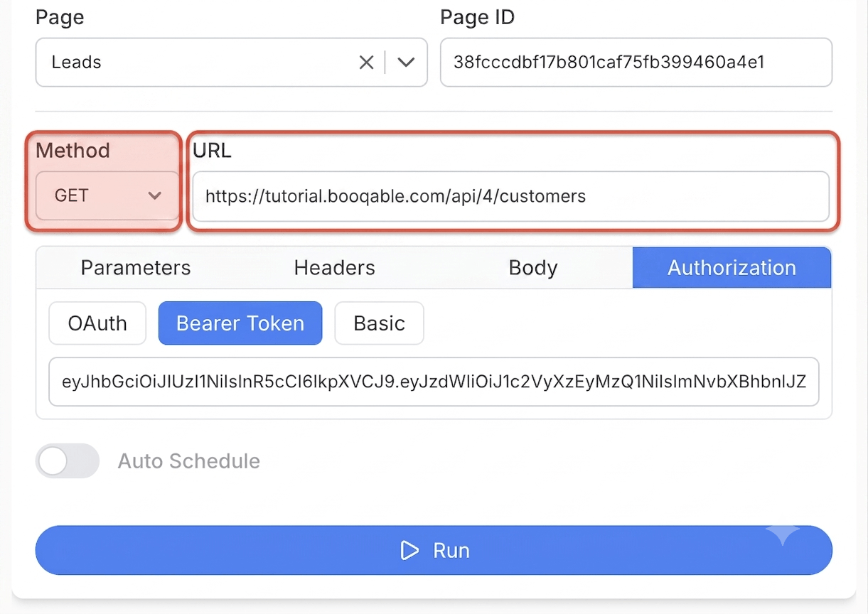The width and height of the screenshot is (868, 614).
Task: Run the API request
Action: (x=434, y=550)
